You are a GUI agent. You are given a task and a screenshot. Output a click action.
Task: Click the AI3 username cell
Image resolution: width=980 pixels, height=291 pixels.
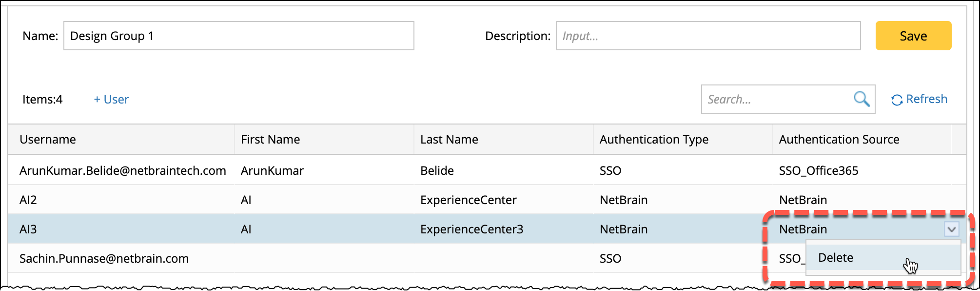(x=28, y=229)
